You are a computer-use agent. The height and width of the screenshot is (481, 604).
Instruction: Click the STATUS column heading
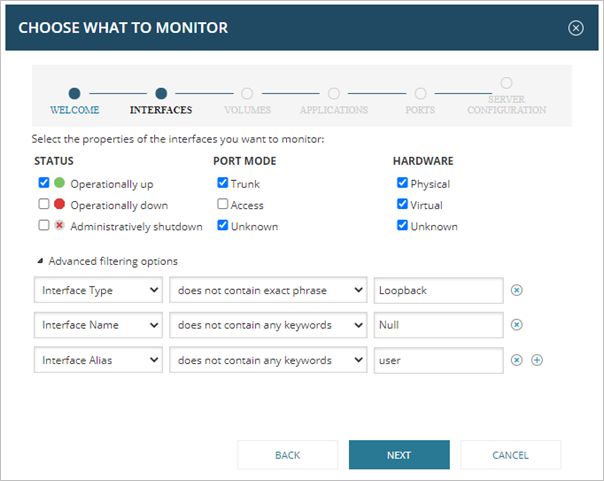pyautogui.click(x=54, y=161)
